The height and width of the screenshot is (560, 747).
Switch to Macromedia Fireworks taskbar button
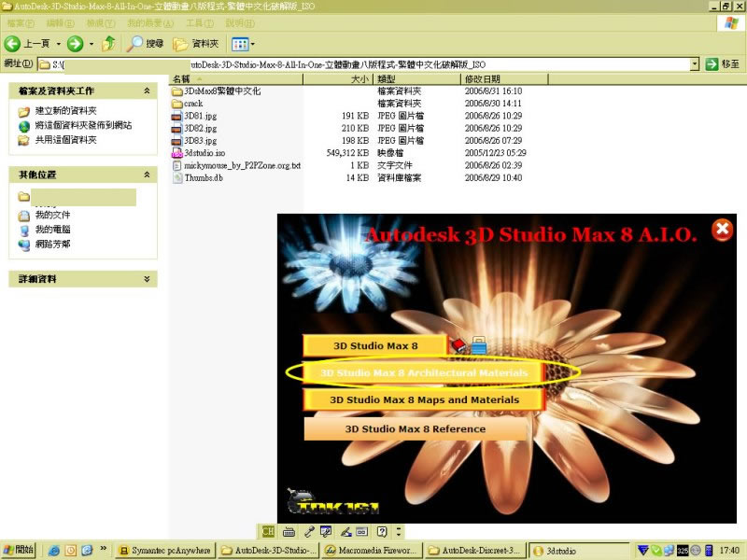point(372,551)
